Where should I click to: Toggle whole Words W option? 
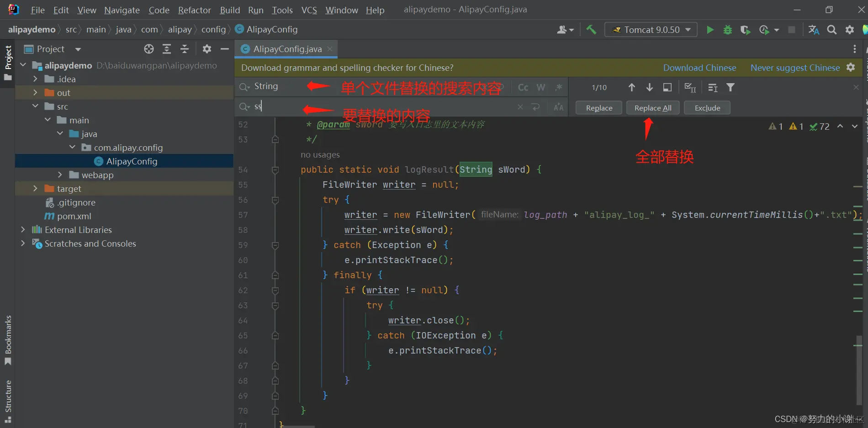pyautogui.click(x=541, y=87)
